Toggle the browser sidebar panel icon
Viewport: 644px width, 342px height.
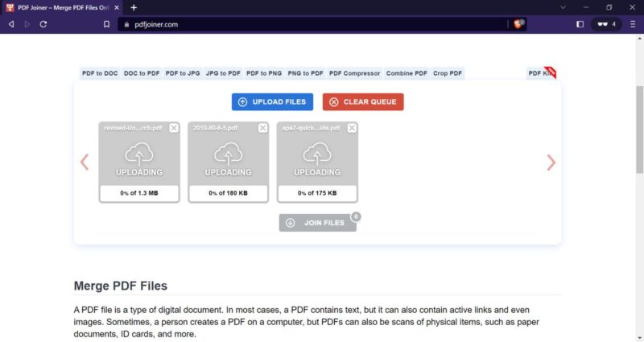point(580,24)
